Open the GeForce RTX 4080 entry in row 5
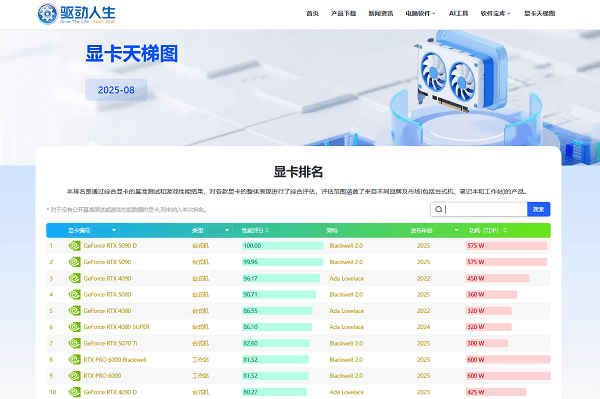 click(108, 311)
